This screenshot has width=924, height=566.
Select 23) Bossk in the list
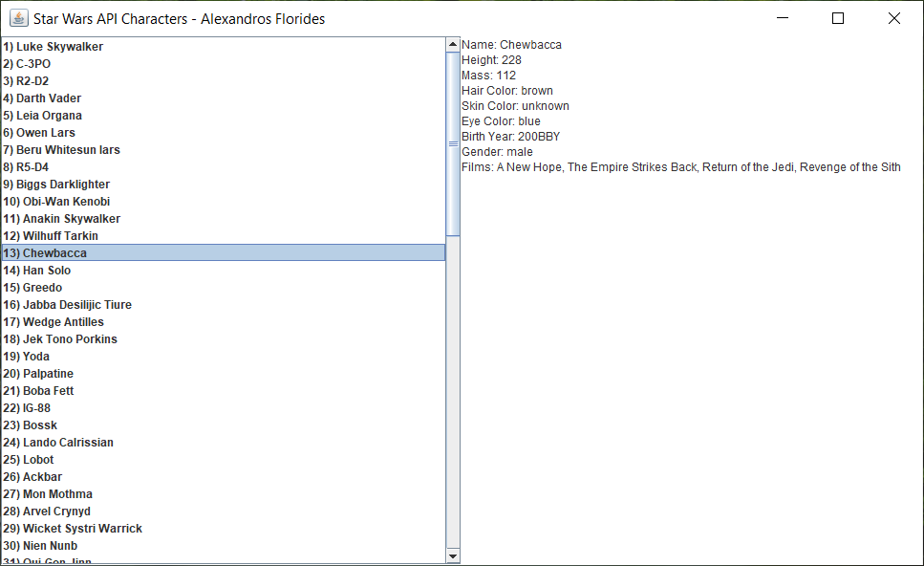pyautogui.click(x=224, y=425)
